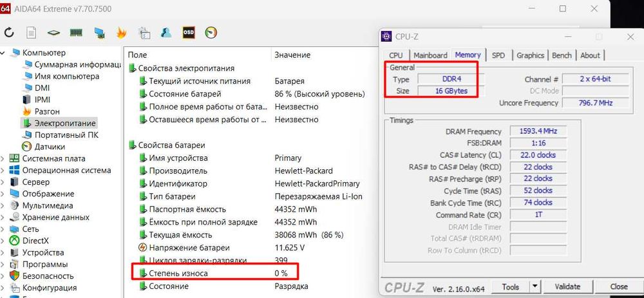Click the DRAM Frequency value 1593.4 MHz
644x298 pixels.
[538, 131]
